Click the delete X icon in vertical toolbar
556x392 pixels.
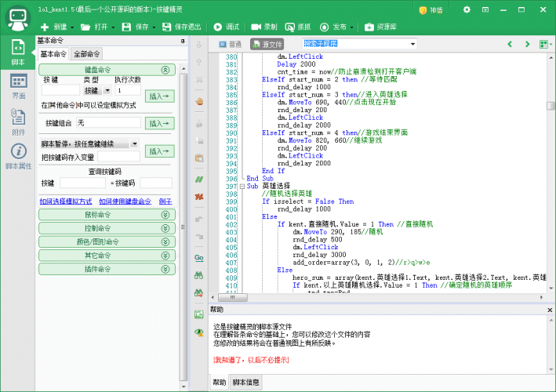tap(199, 79)
